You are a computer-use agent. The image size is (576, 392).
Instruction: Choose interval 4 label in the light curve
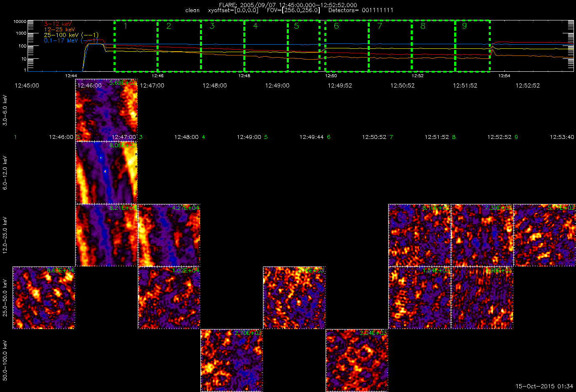pyautogui.click(x=255, y=26)
